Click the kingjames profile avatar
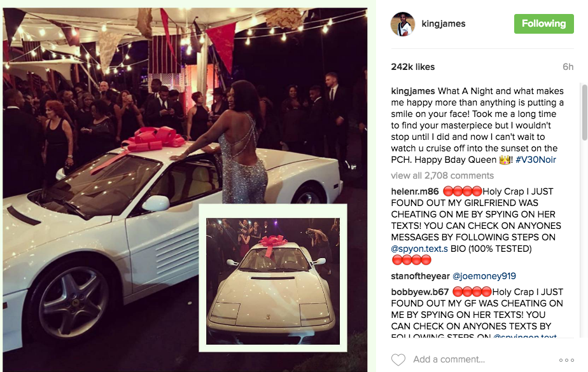The height and width of the screenshot is (372, 588). coord(403,24)
